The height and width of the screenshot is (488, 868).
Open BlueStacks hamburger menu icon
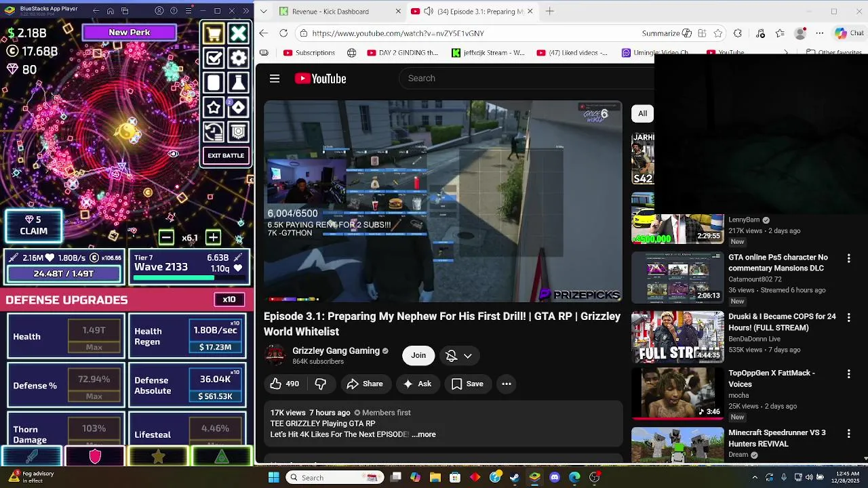coord(188,11)
